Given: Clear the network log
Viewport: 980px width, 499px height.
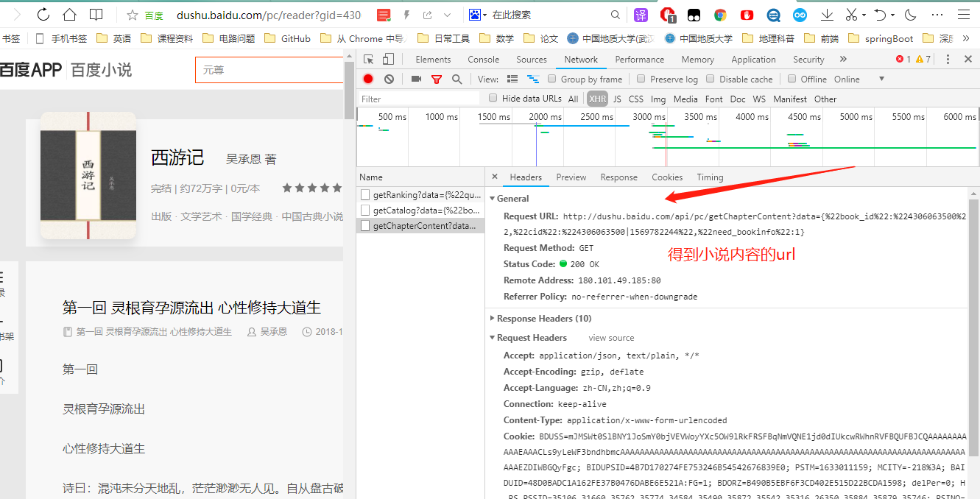Looking at the screenshot, I should click(x=389, y=79).
